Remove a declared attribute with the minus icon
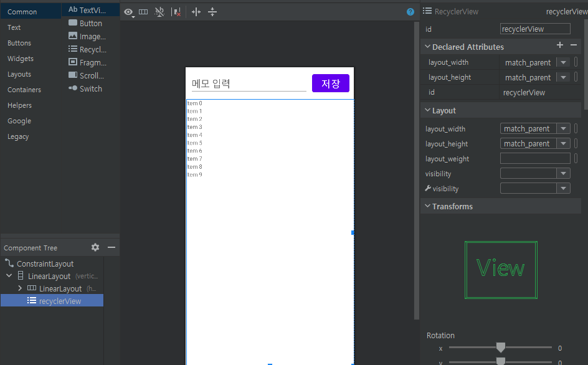588x365 pixels. (574, 46)
